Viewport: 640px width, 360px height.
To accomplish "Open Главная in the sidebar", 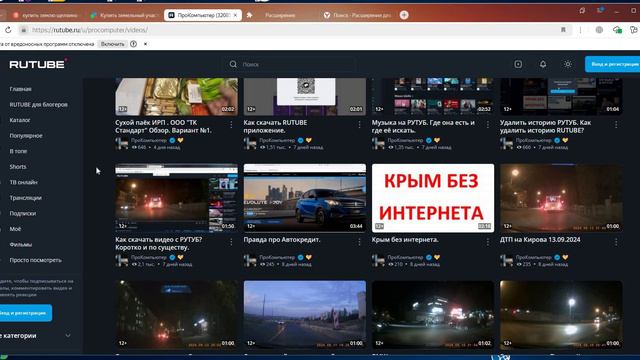I will tap(20, 89).
